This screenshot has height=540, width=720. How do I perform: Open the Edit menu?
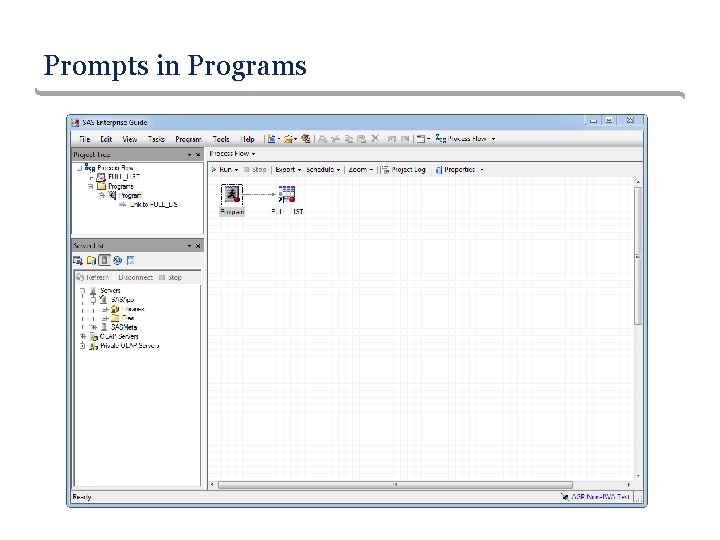(106, 139)
